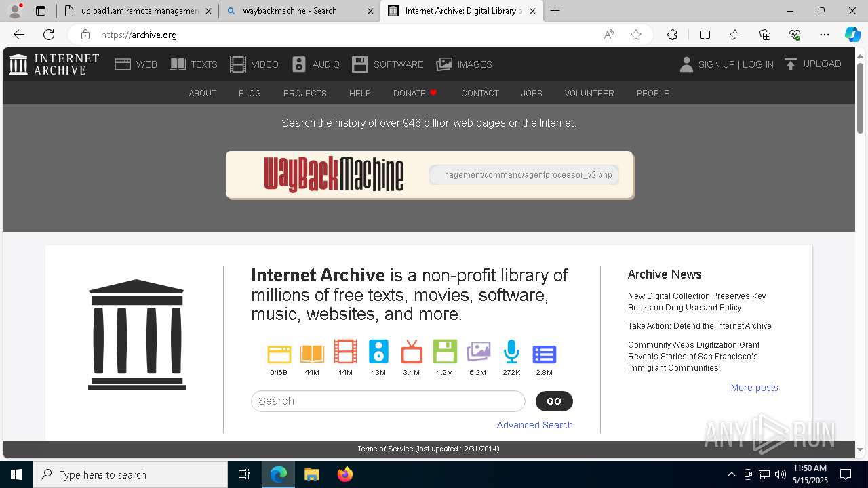Open the DONATE page

click(415, 94)
